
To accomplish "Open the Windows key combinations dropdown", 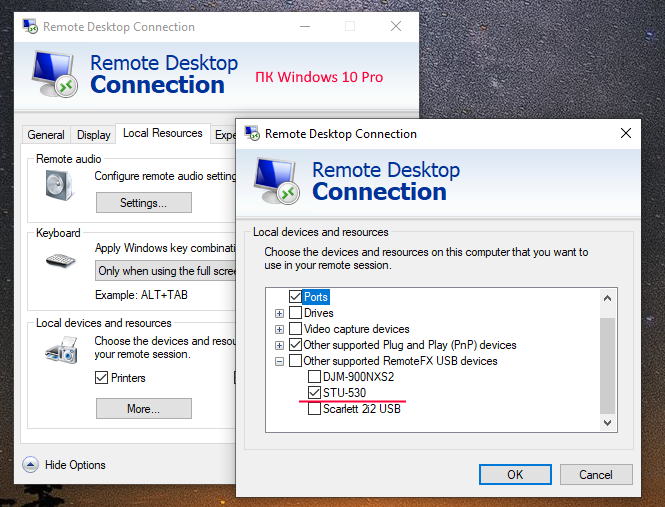I will tap(165, 271).
